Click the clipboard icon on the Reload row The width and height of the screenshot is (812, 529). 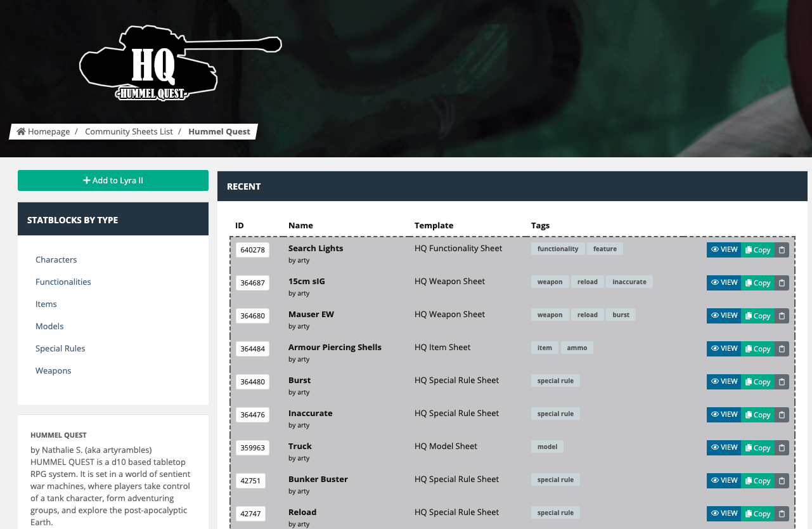click(x=782, y=513)
